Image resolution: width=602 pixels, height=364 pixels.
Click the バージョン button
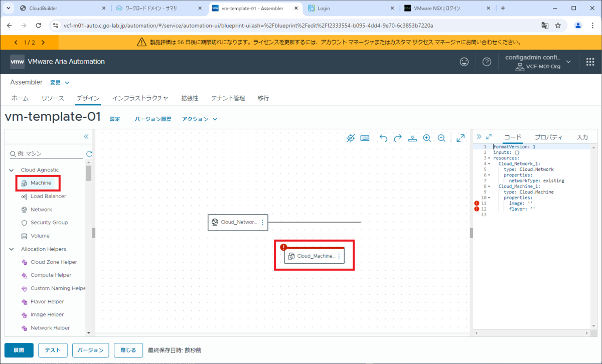90,350
